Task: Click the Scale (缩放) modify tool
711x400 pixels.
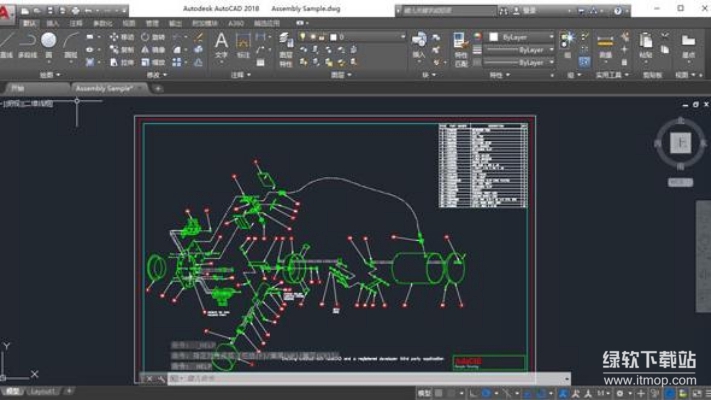Action: pyautogui.click(x=153, y=63)
